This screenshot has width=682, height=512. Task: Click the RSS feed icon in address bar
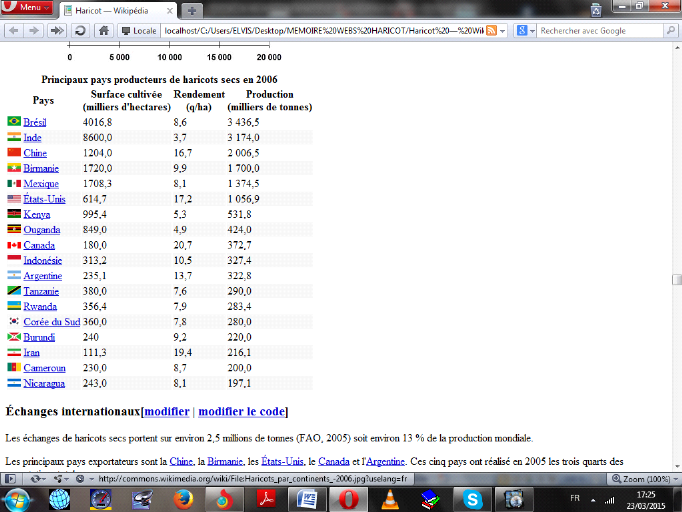tap(491, 31)
